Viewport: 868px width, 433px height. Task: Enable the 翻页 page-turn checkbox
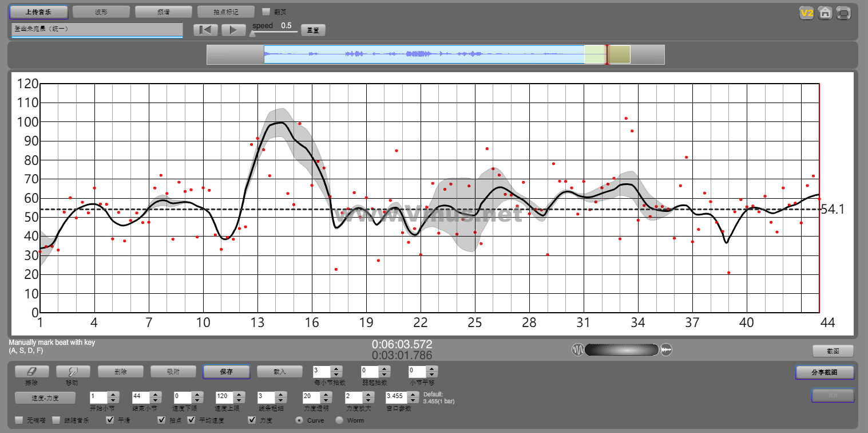click(265, 11)
